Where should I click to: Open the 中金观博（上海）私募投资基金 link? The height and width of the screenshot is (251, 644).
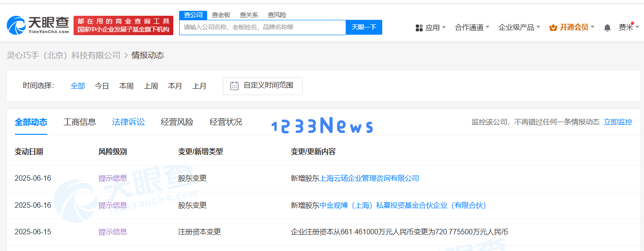coord(403,205)
